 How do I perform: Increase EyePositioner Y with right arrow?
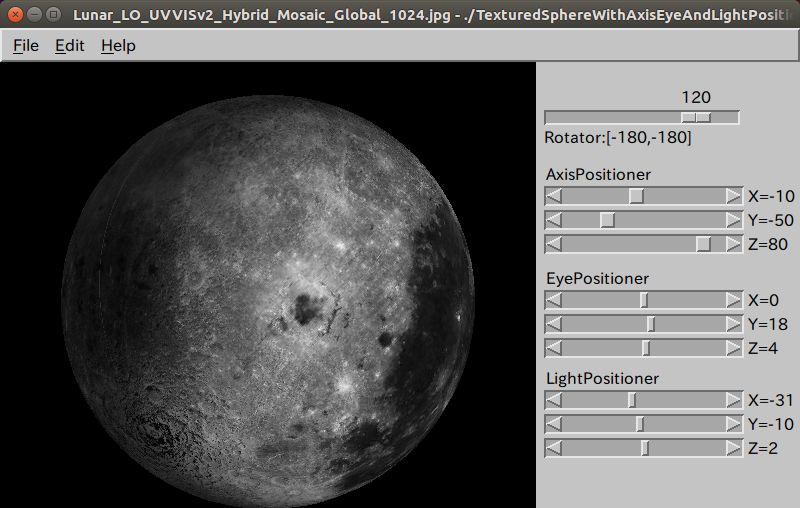(x=734, y=324)
